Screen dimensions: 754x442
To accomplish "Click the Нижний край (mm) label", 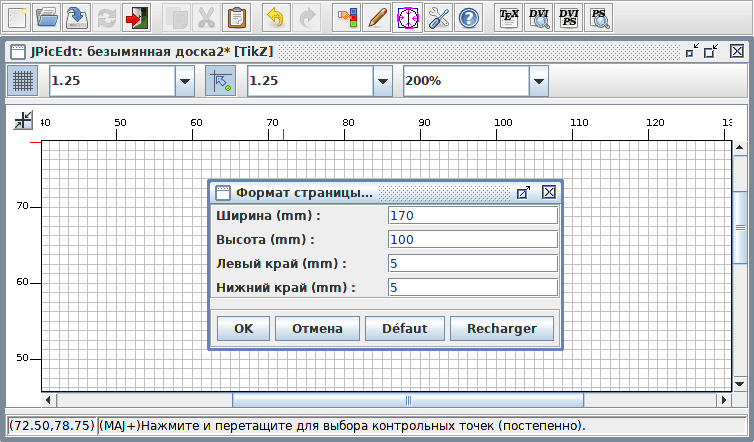I will click(286, 288).
